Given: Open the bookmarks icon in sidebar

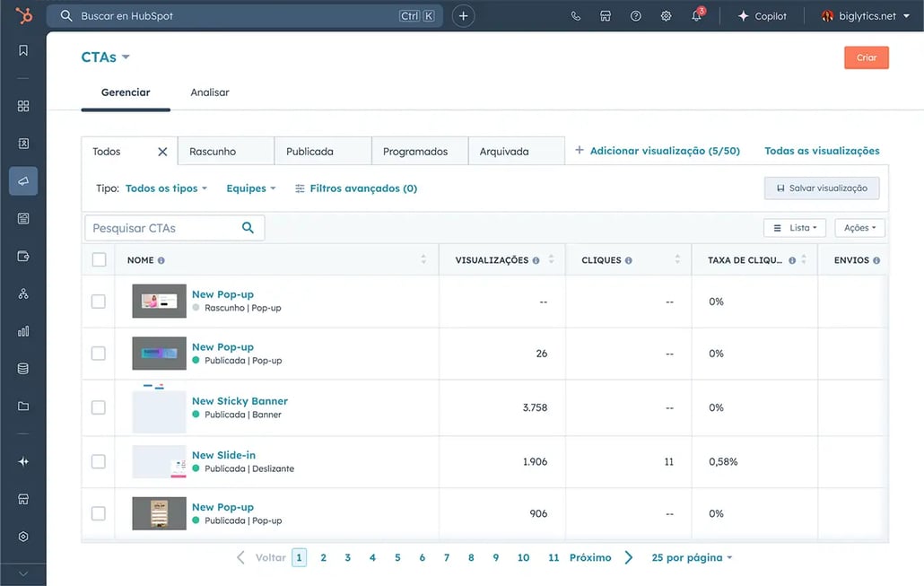Looking at the screenshot, I should 23,50.
